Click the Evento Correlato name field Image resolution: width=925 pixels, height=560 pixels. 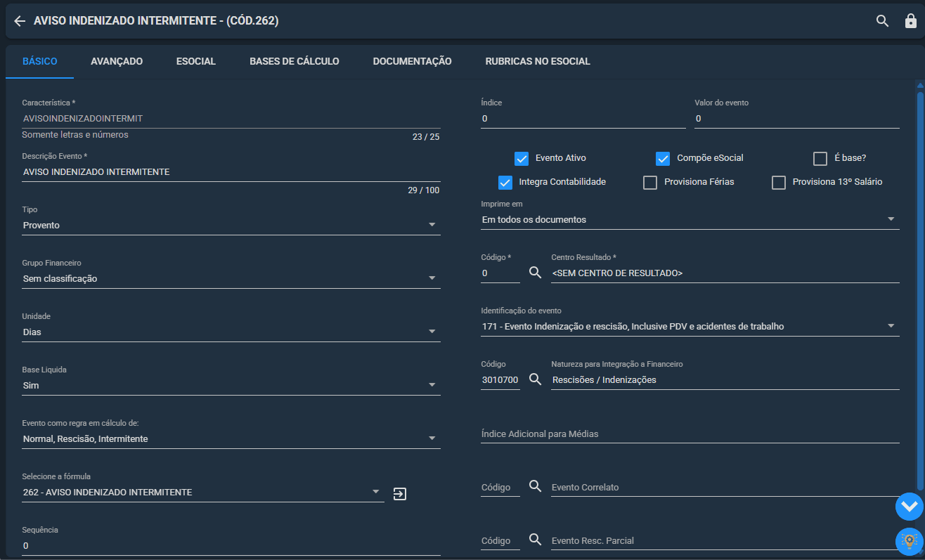tap(725, 487)
